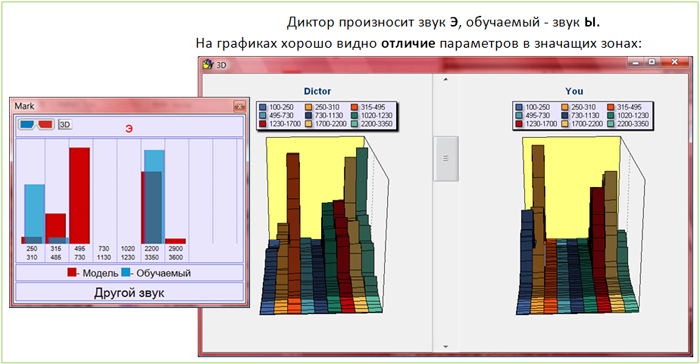Screen dimensions: 700x364
Task: Close the Mark window
Action: [239, 106]
